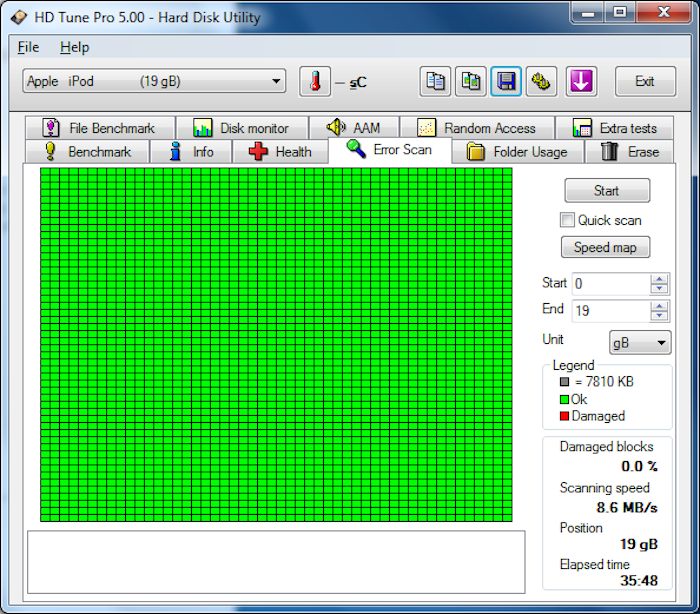Increase the Start value with up arrow

[659, 279]
